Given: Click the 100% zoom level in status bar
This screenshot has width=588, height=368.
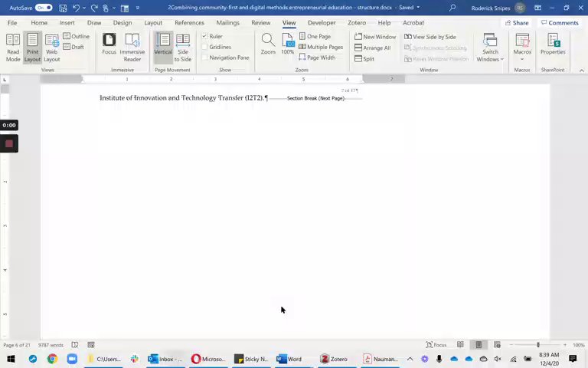Looking at the screenshot, I should click(578, 345).
